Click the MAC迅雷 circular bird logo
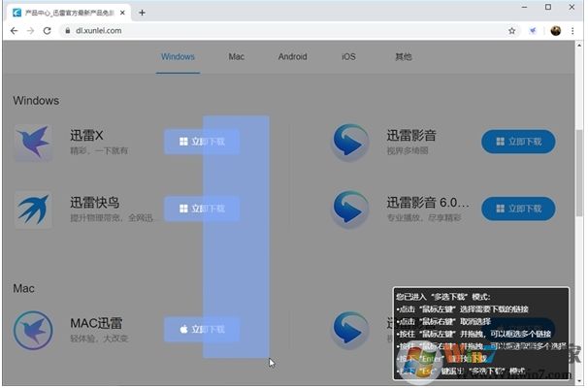588x388 pixels. 33,330
